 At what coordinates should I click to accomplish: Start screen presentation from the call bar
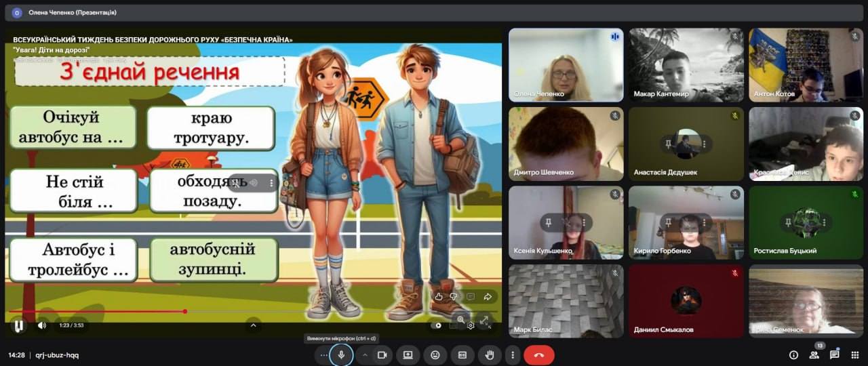[408, 354]
